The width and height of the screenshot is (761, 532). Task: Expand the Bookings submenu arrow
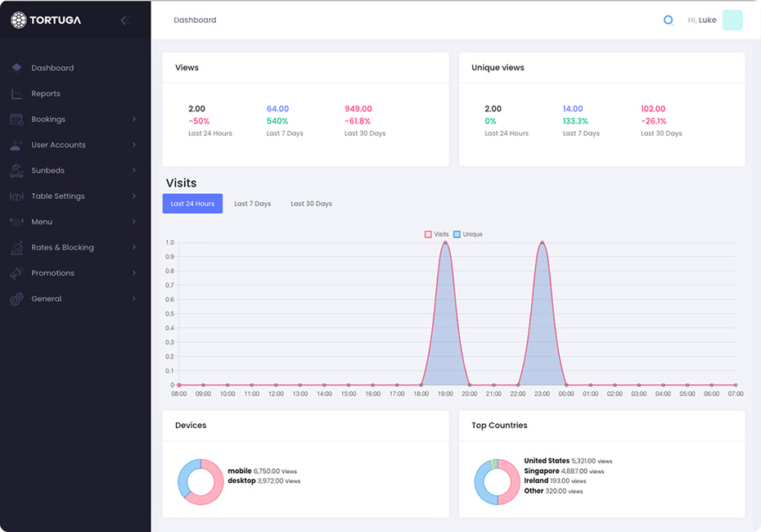pos(134,119)
